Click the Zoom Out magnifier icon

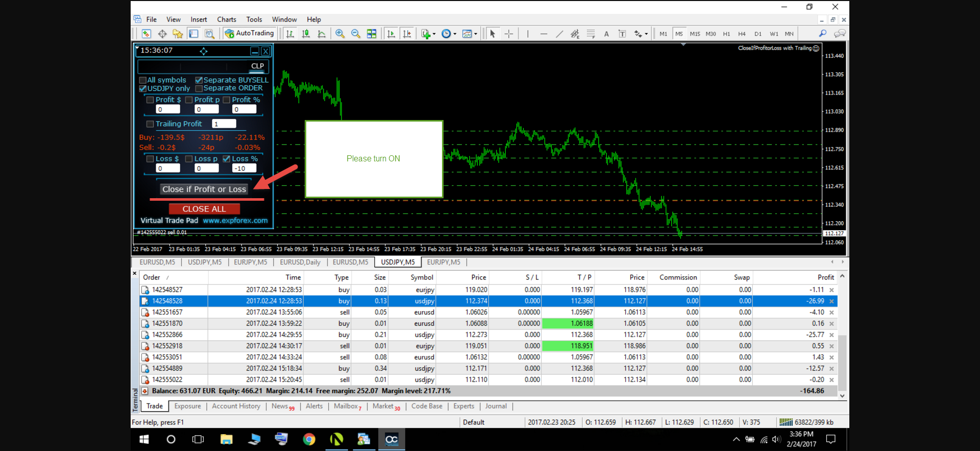click(356, 34)
